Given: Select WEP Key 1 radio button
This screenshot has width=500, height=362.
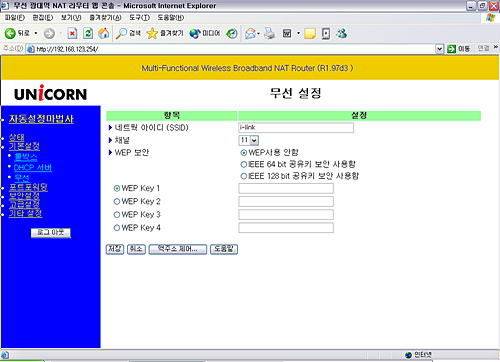Looking at the screenshot, I should click(117, 188).
